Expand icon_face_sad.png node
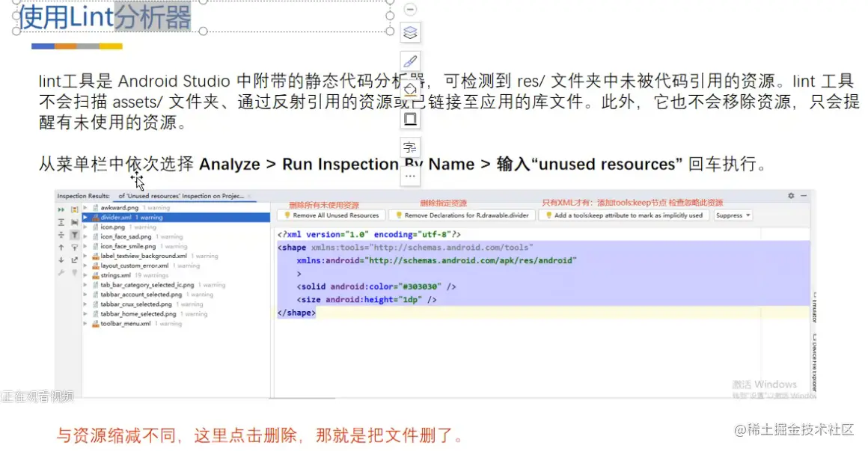The height and width of the screenshot is (451, 868). click(x=85, y=237)
